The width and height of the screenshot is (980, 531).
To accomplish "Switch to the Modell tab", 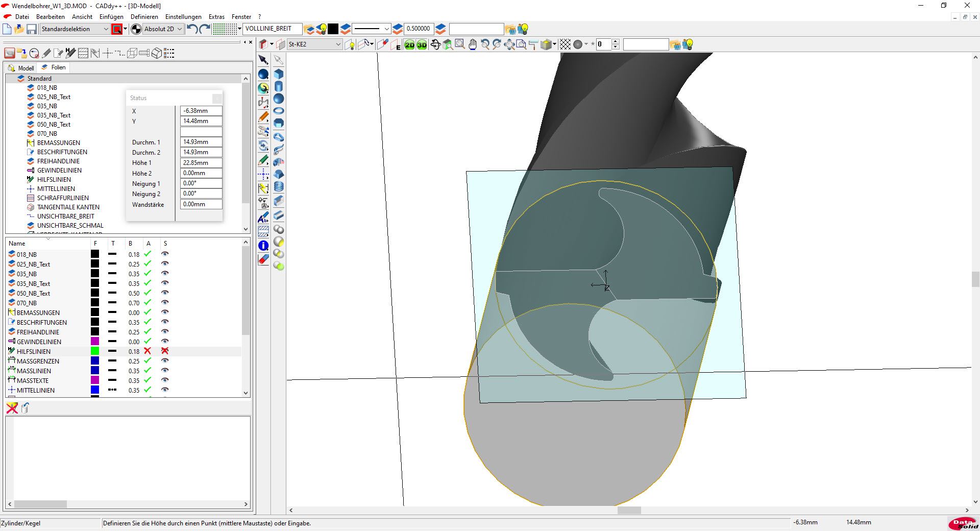I will [x=21, y=68].
